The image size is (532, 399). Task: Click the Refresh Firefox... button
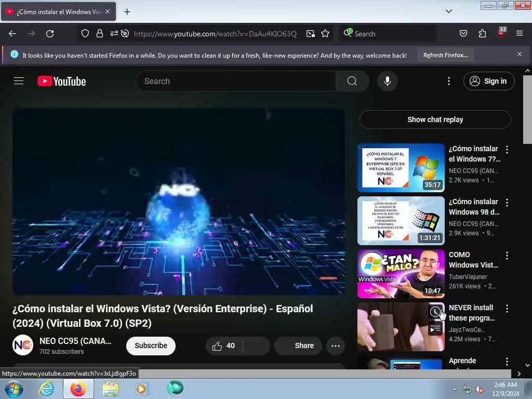445,55
